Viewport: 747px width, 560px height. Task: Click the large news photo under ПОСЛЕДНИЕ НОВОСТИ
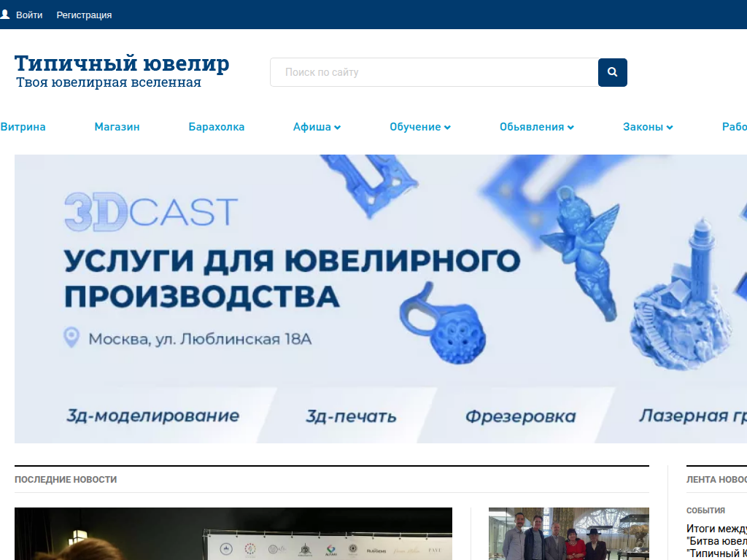click(233, 533)
